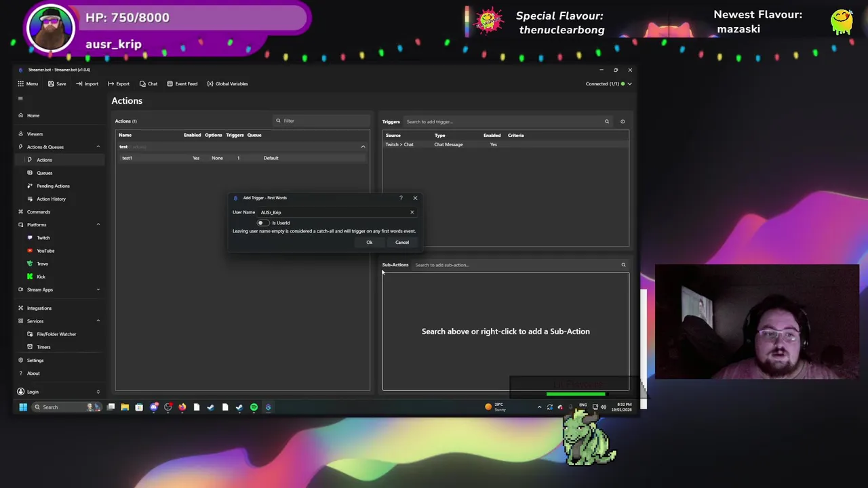Open Commands in sidebar
The width and height of the screenshot is (868, 488).
(39, 211)
